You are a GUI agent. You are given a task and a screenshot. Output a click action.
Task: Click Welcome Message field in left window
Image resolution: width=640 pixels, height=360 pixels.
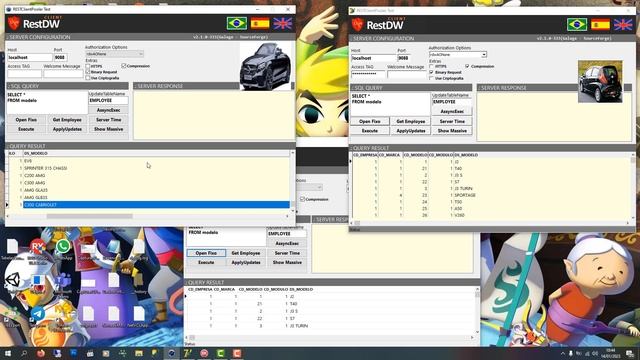coord(63,73)
